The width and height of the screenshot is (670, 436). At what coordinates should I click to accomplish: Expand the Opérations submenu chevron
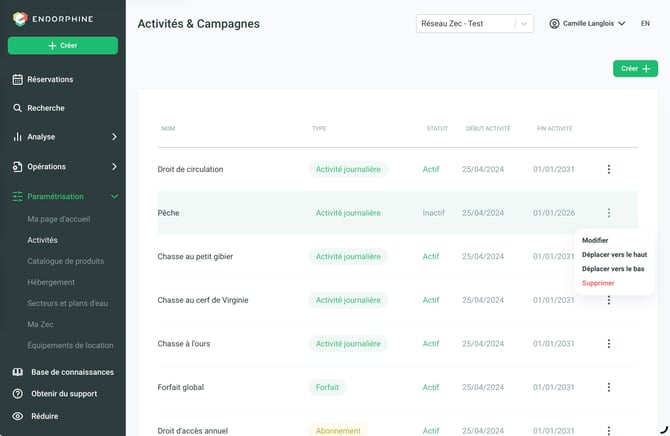pyautogui.click(x=114, y=167)
